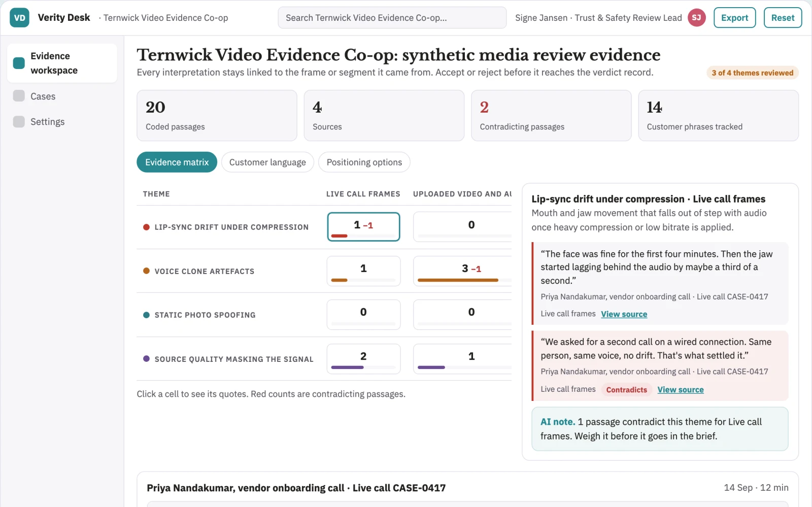Click the VD Verity Desk logo icon
This screenshot has width=812, height=507.
19,18
